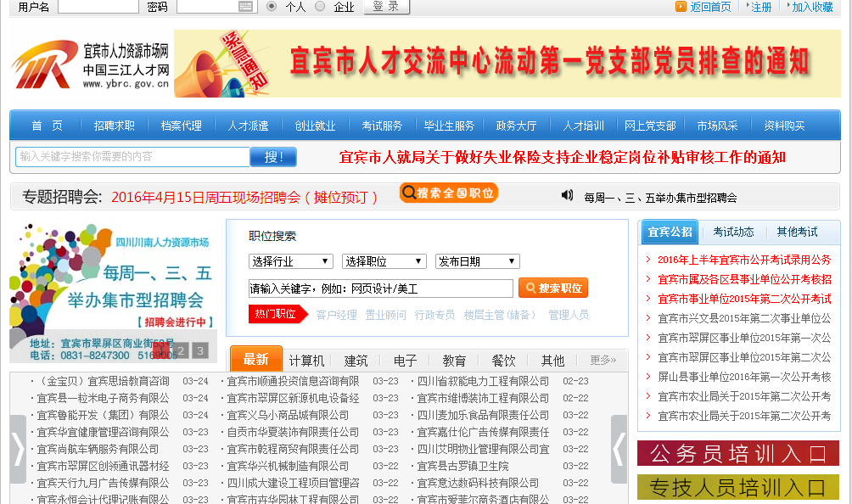This screenshot has height=504, width=852.
Task: Click the right carousel arrow on job list
Action: tap(619, 449)
